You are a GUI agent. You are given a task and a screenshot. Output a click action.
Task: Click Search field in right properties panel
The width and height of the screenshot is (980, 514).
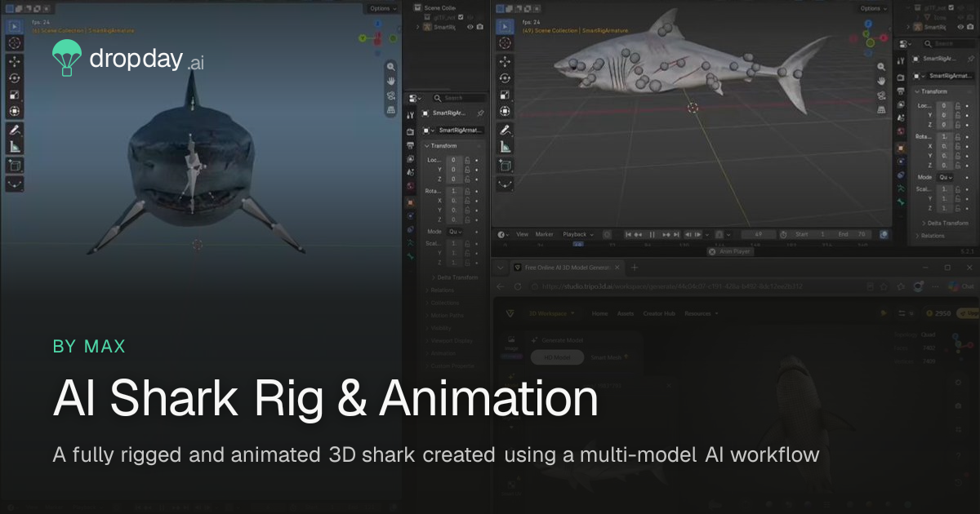tap(949, 43)
